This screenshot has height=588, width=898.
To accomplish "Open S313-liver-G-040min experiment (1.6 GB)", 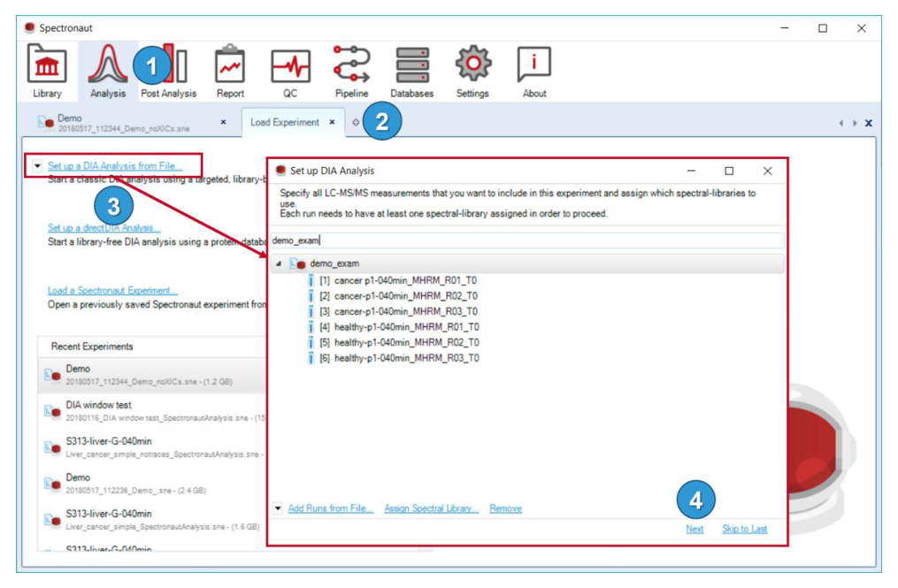I will [x=153, y=519].
